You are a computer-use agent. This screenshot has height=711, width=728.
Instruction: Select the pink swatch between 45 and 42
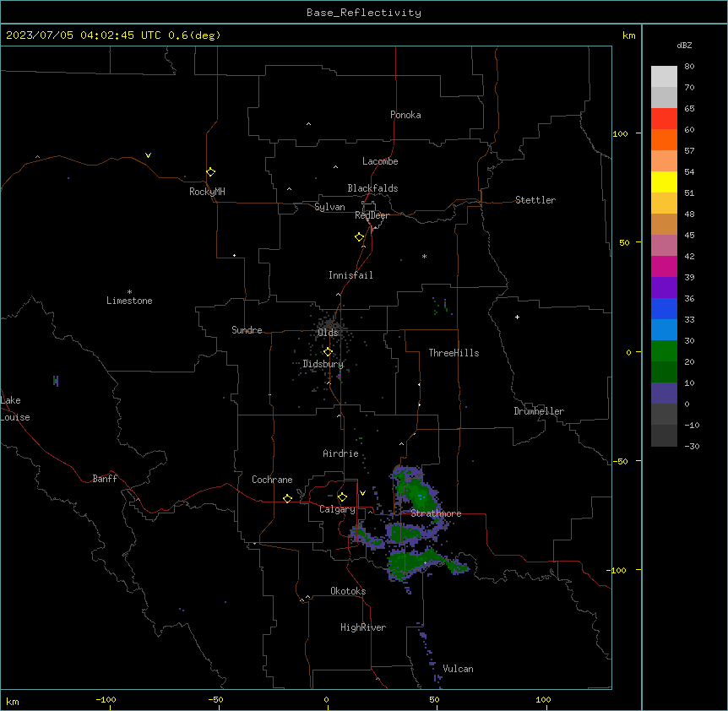(x=664, y=245)
